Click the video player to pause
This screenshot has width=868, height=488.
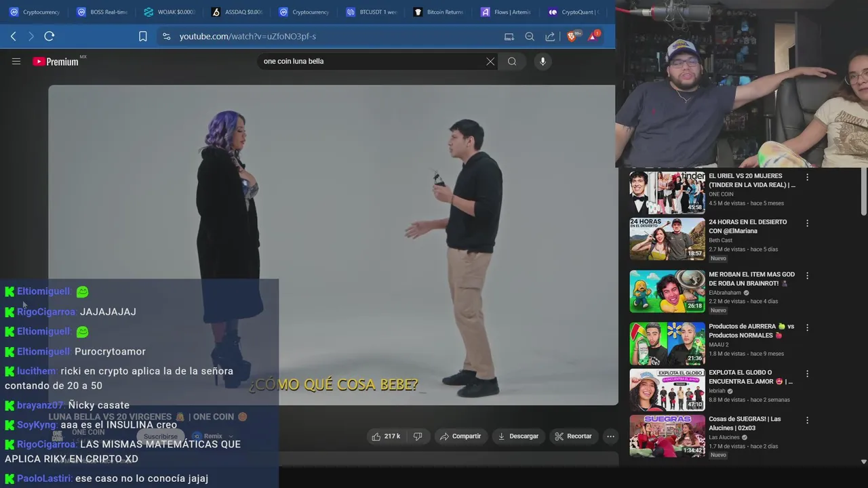333,244
